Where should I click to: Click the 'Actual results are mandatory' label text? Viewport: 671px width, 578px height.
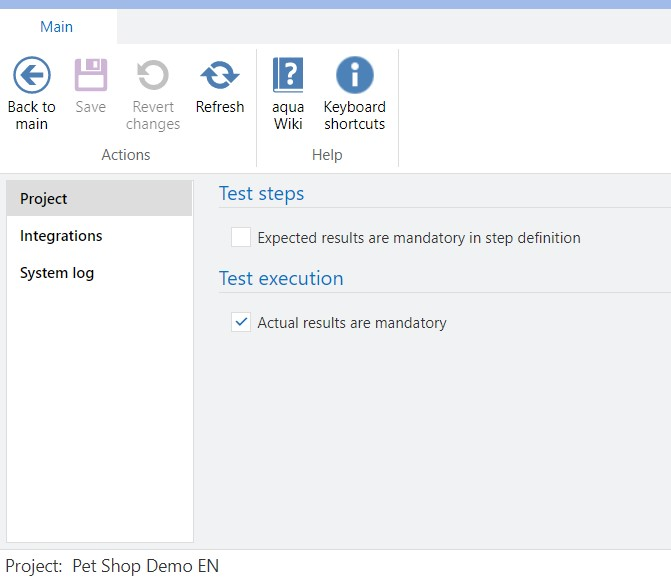[x=351, y=323]
